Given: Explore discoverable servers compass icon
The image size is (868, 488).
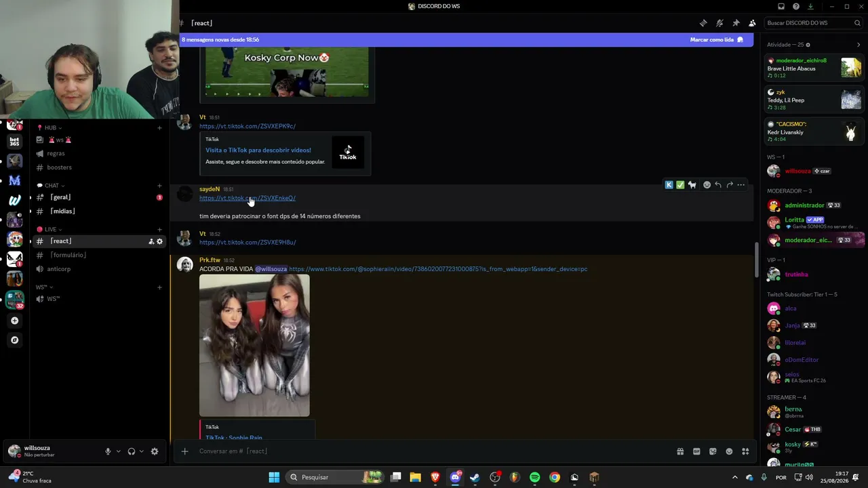Looking at the screenshot, I should pos(14,340).
